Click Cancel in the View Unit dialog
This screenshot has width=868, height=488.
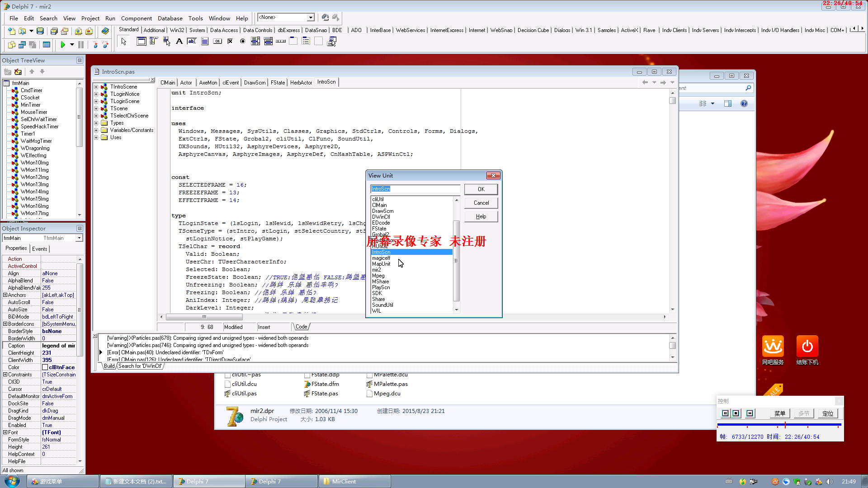click(x=481, y=203)
